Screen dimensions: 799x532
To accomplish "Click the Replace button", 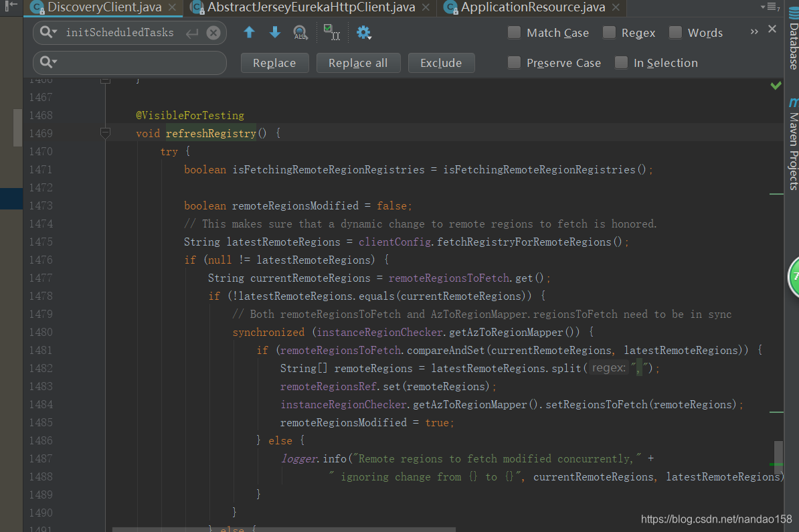I will (x=274, y=63).
